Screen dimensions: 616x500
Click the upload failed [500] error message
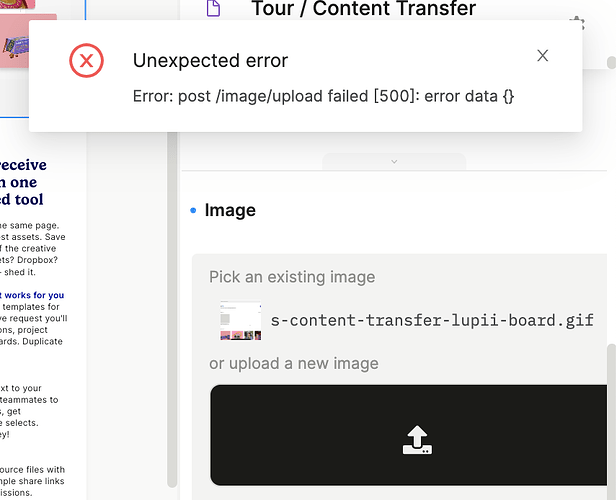click(x=323, y=97)
